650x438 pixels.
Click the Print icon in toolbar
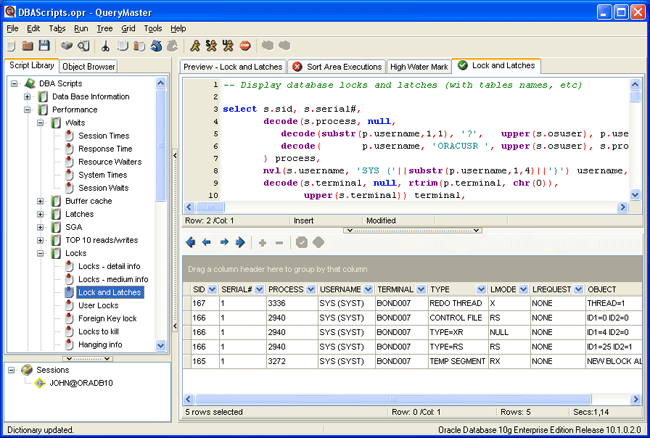(x=67, y=46)
